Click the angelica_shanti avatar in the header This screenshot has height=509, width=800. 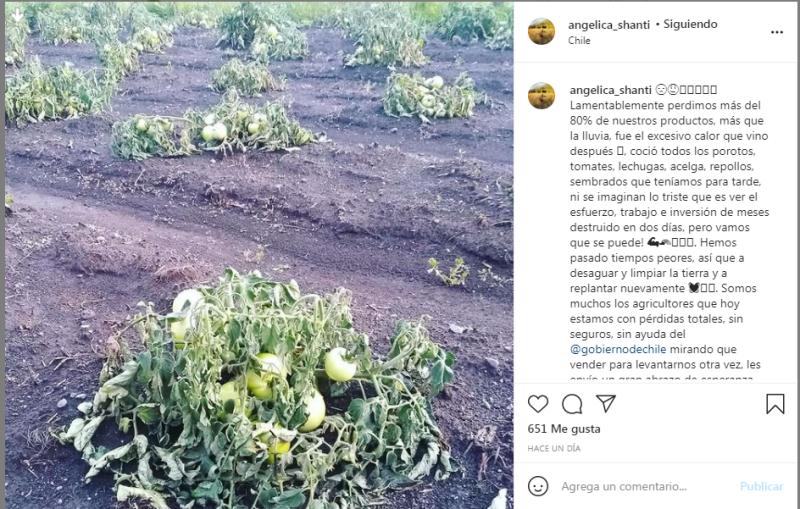[x=541, y=32]
